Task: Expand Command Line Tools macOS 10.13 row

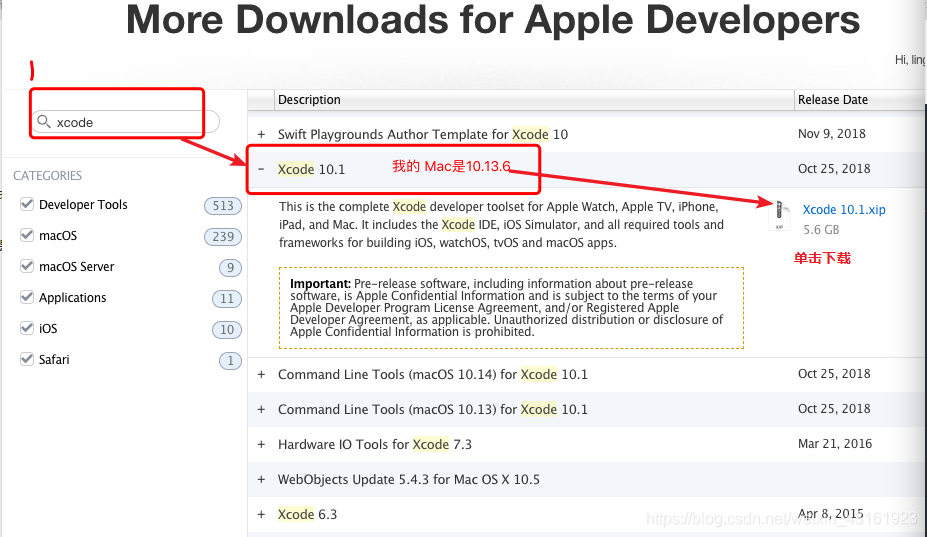Action: point(261,409)
